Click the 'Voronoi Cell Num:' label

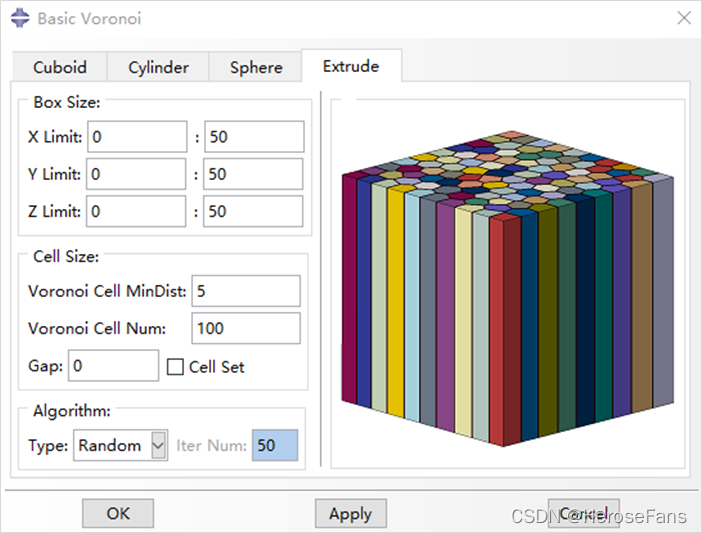(97, 328)
